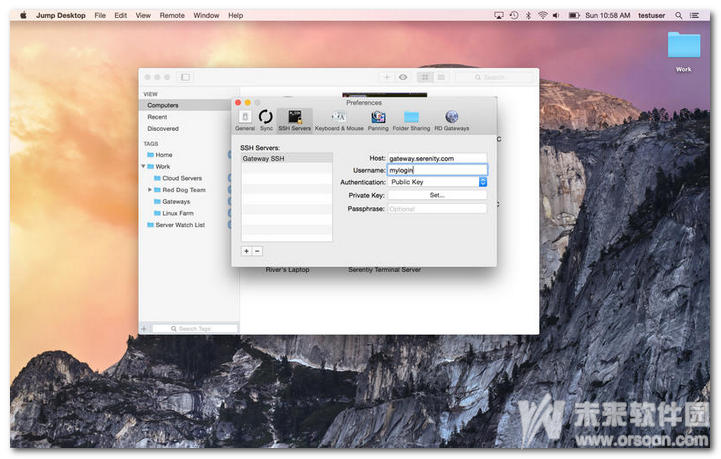This screenshot has width=721, height=459.
Task: Toggle sidebar in Jump Desktop main window
Action: click(x=185, y=77)
